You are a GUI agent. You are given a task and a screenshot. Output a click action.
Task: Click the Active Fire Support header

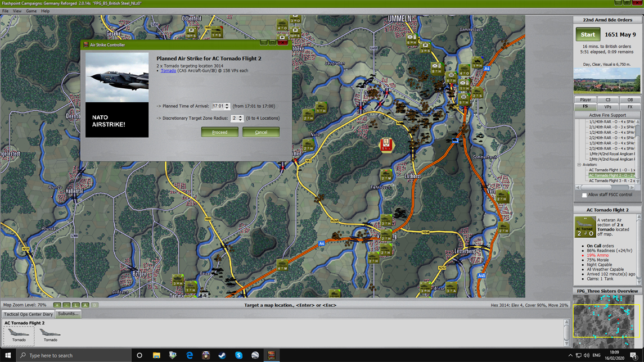(607, 115)
